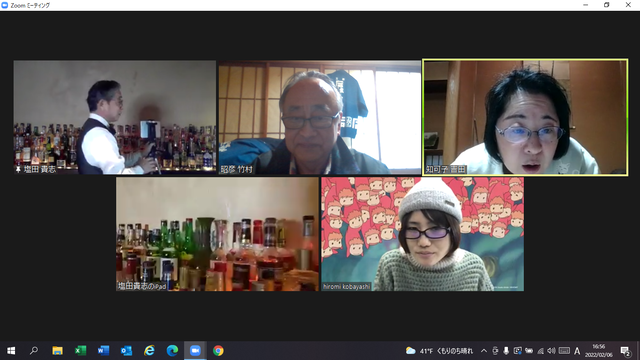Launch Word from the taskbar
Viewport: 640px width, 360px height.
(x=103, y=351)
